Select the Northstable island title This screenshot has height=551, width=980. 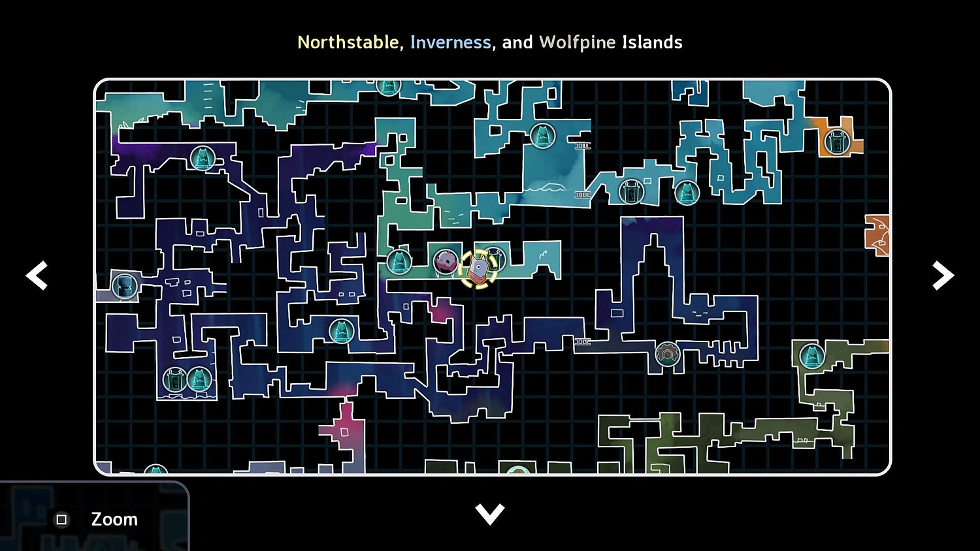(348, 42)
